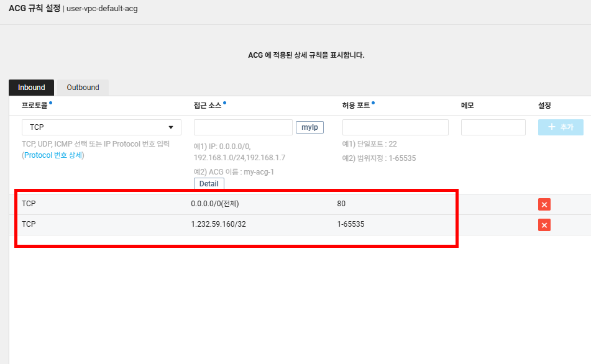
Task: Click TCP in the port 80 row
Action: tap(29, 204)
